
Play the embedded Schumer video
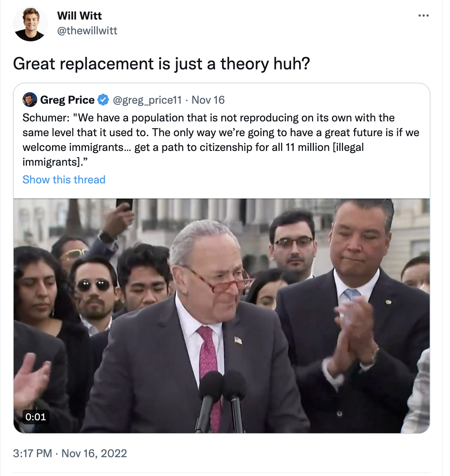[x=222, y=316]
